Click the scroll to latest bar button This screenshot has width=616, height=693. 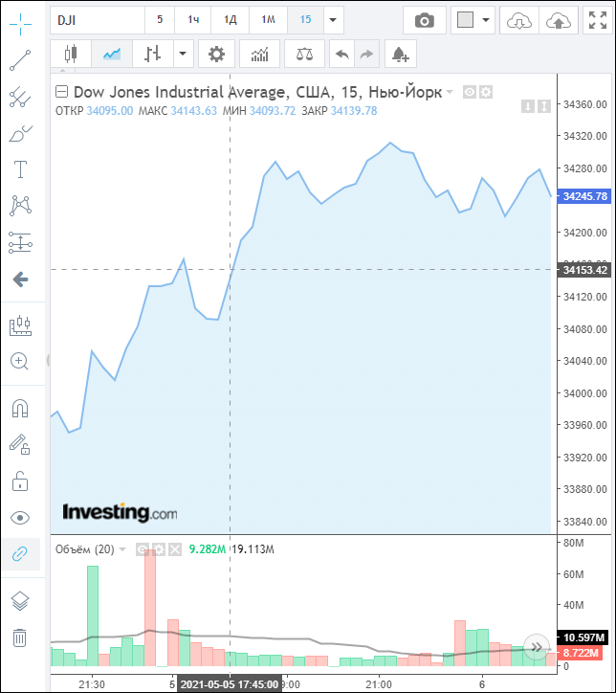[x=536, y=647]
